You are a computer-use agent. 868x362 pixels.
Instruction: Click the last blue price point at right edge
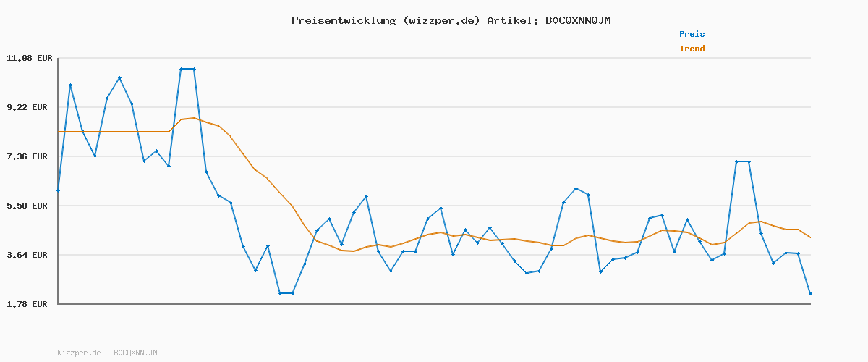(x=810, y=293)
